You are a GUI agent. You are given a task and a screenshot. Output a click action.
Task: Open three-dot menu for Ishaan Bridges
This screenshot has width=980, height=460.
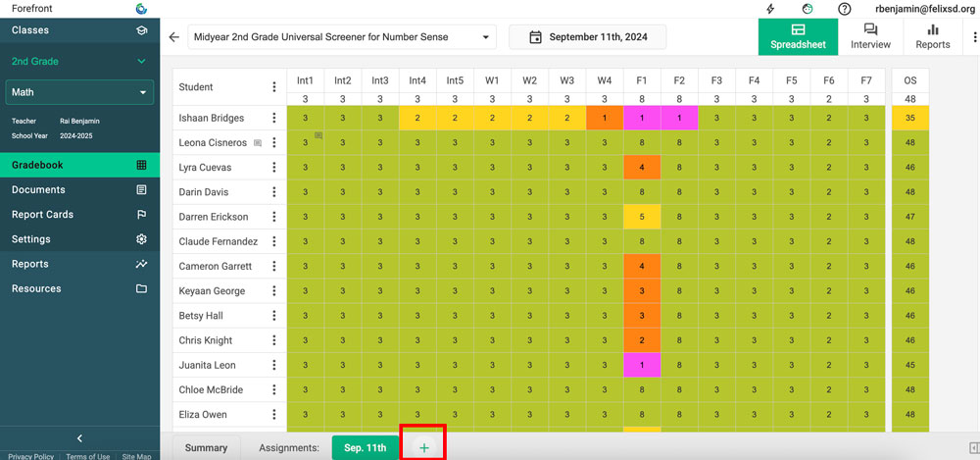tap(274, 118)
